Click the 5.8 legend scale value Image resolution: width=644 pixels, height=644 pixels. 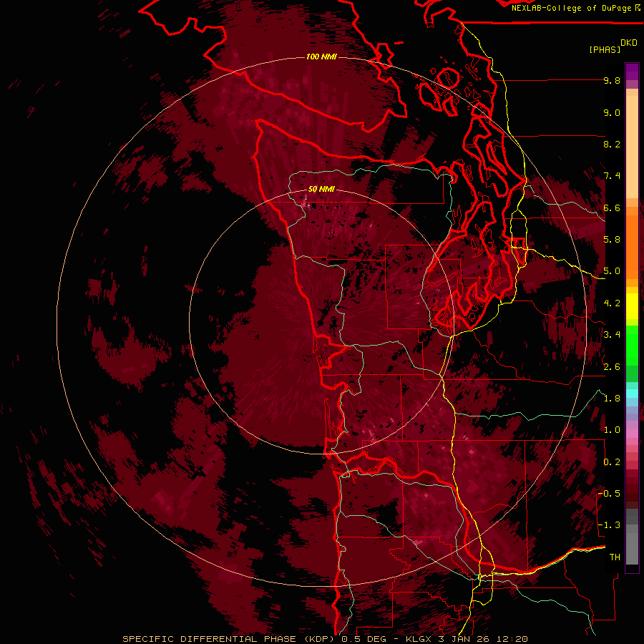[612, 240]
